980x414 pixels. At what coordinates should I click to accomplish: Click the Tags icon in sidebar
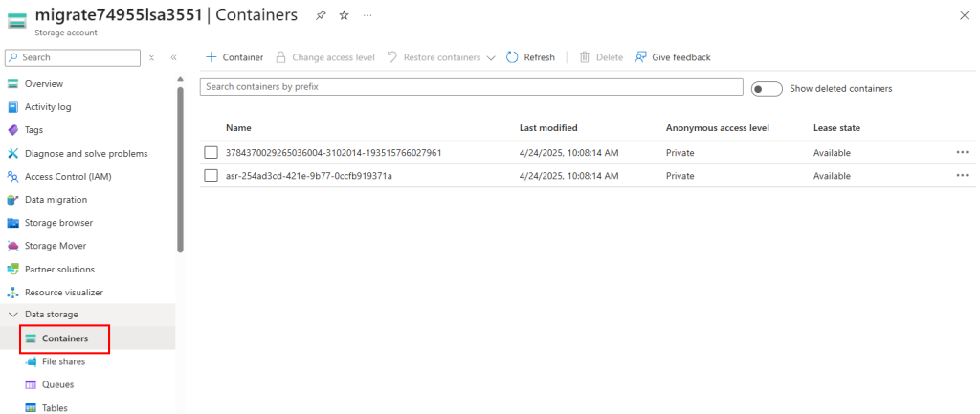(12, 130)
